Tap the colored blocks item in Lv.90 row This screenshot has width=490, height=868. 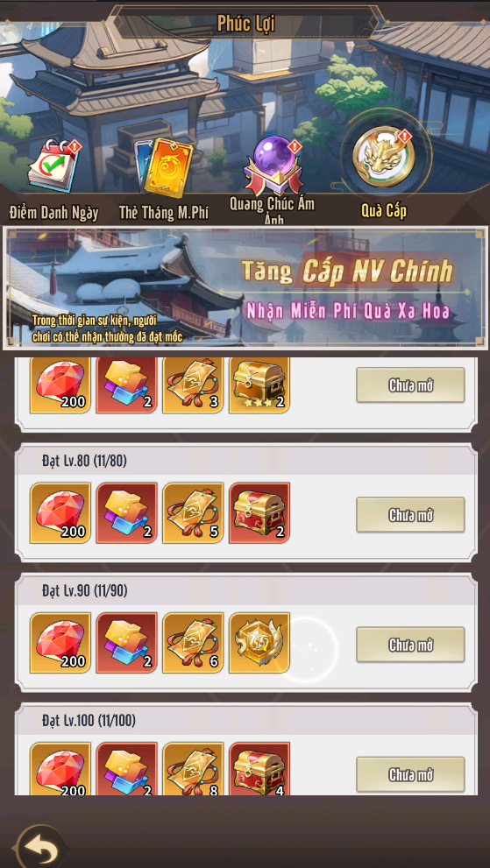[x=127, y=642]
